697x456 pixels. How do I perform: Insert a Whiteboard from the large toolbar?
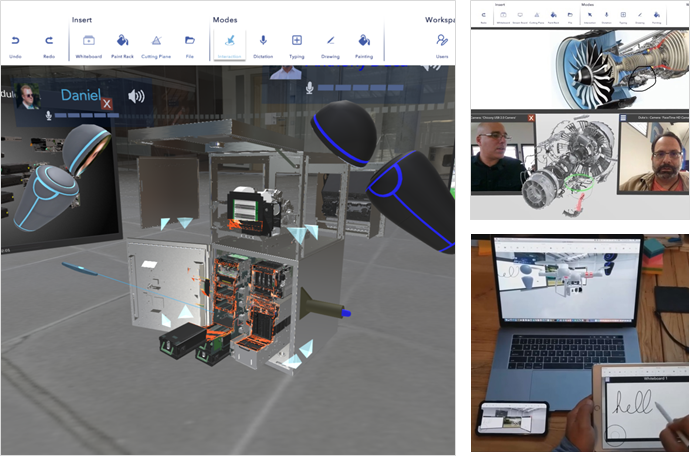[x=88, y=46]
